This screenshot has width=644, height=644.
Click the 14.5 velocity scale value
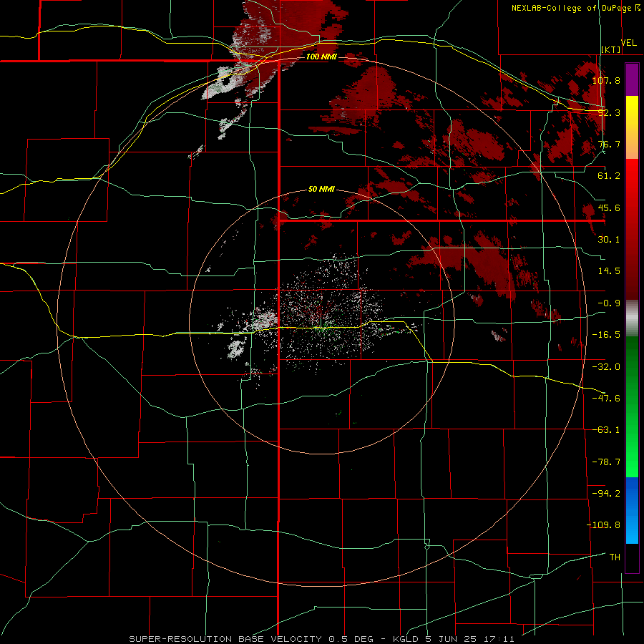click(609, 271)
